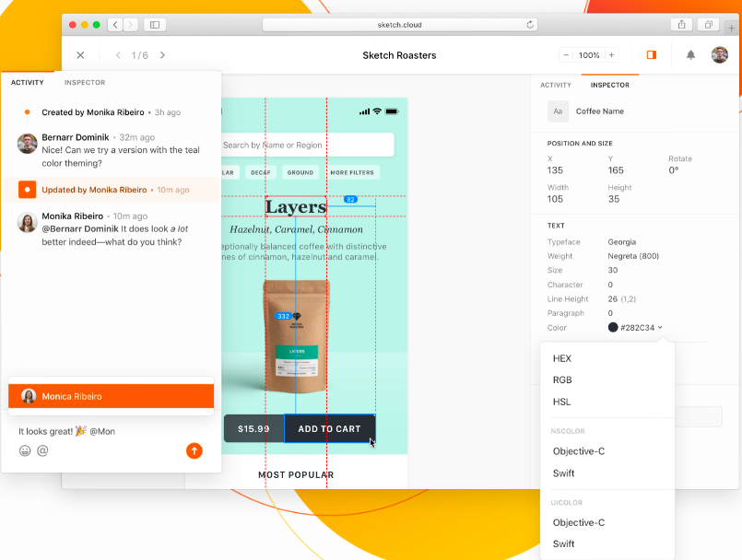Go to the next artboard with the right chevron
Image resolution: width=742 pixels, height=560 pixels.
click(x=163, y=54)
